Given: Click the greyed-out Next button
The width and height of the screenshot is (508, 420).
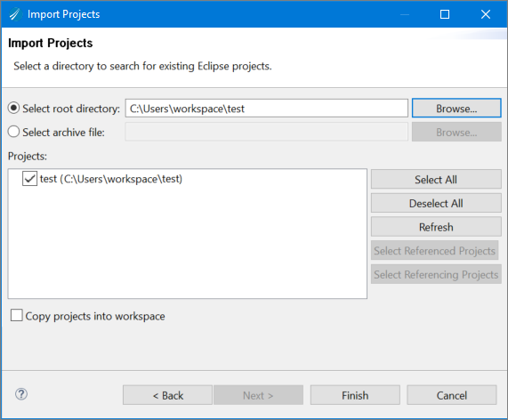Looking at the screenshot, I should pos(258,395).
